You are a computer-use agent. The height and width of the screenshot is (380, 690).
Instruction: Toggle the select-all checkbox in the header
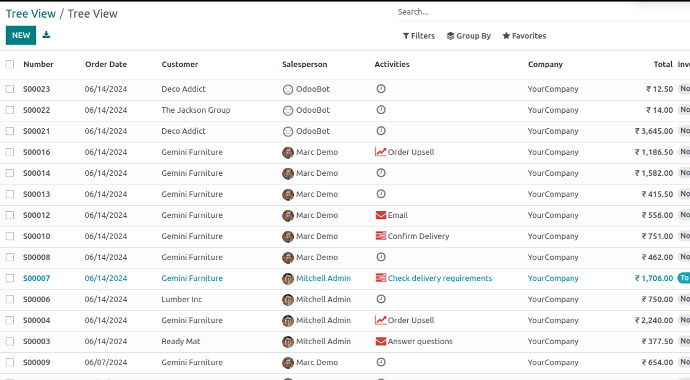click(x=10, y=64)
